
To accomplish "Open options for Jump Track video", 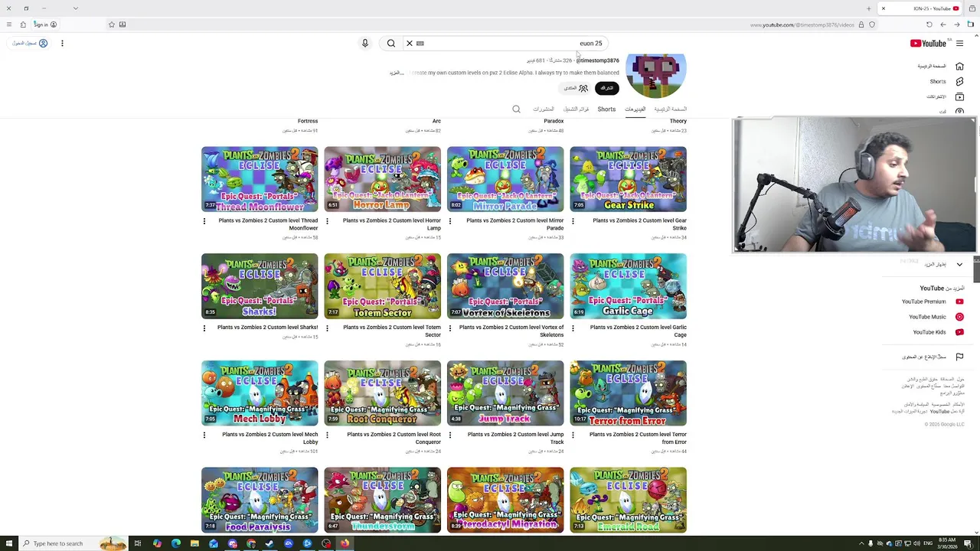I will (x=449, y=435).
